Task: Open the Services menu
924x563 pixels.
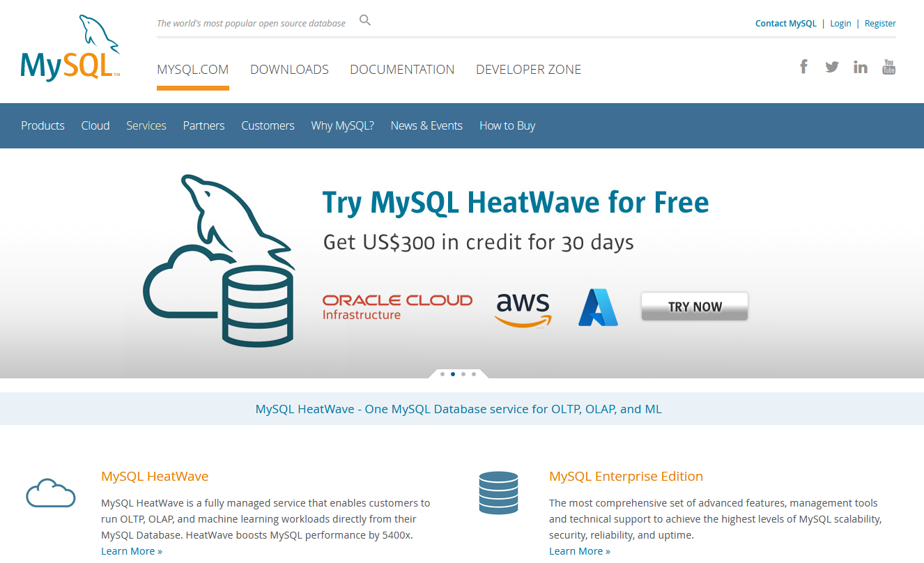Action: 146,125
